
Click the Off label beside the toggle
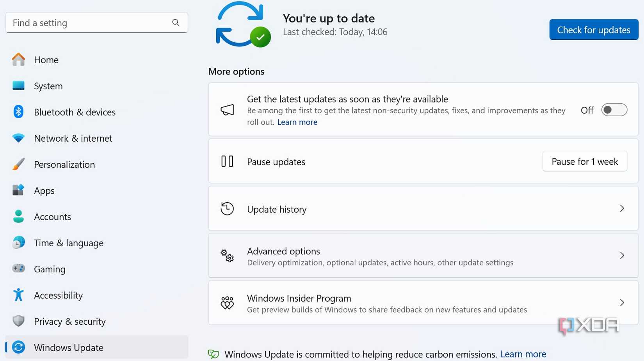click(x=587, y=110)
